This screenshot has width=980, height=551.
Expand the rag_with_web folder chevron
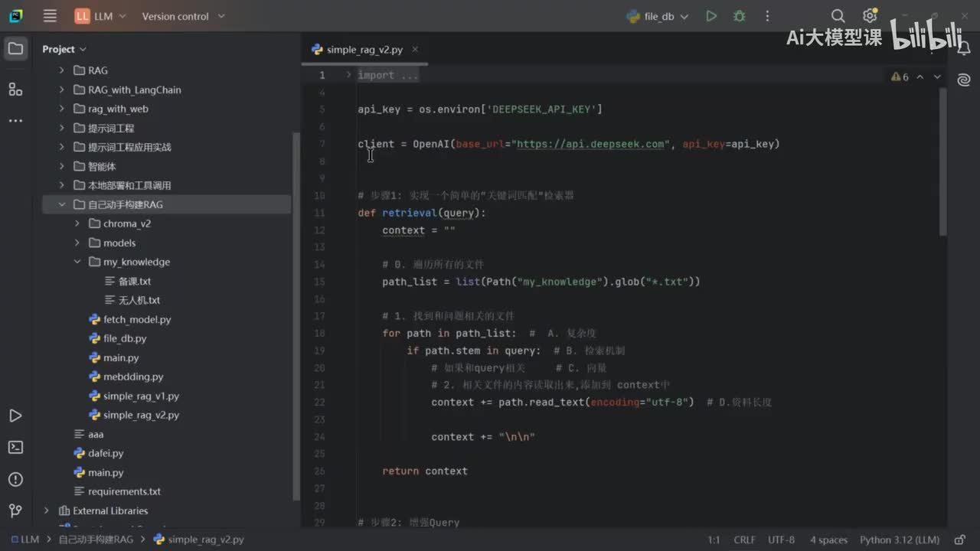pyautogui.click(x=62, y=109)
